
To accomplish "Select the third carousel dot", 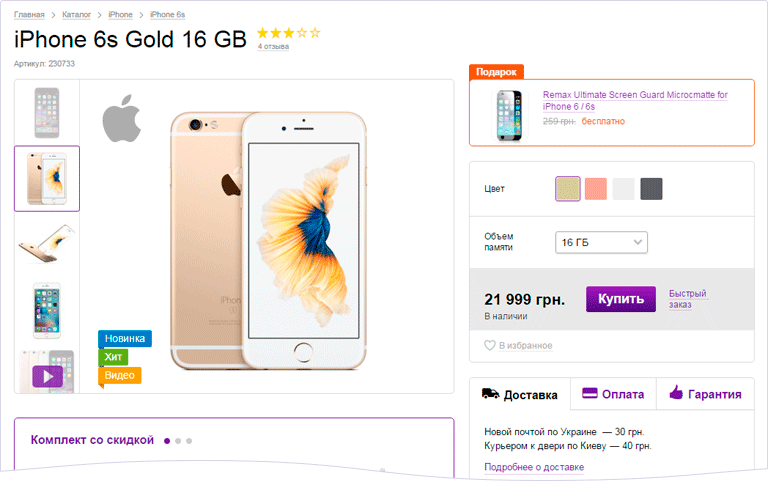I will 189,440.
